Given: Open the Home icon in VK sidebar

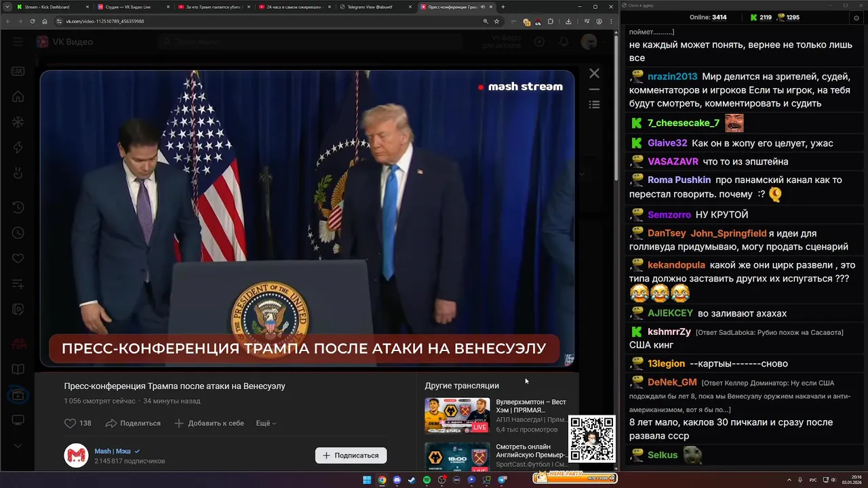Looking at the screenshot, I should 18,97.
